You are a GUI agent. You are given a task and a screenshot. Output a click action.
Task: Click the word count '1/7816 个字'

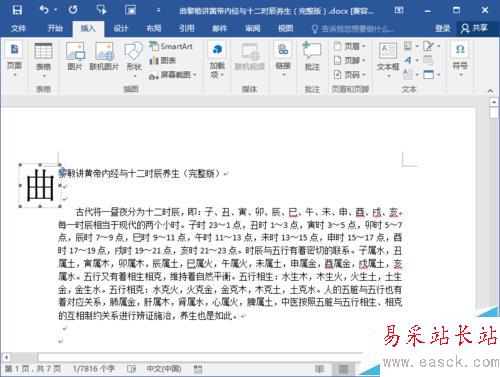[94, 369]
